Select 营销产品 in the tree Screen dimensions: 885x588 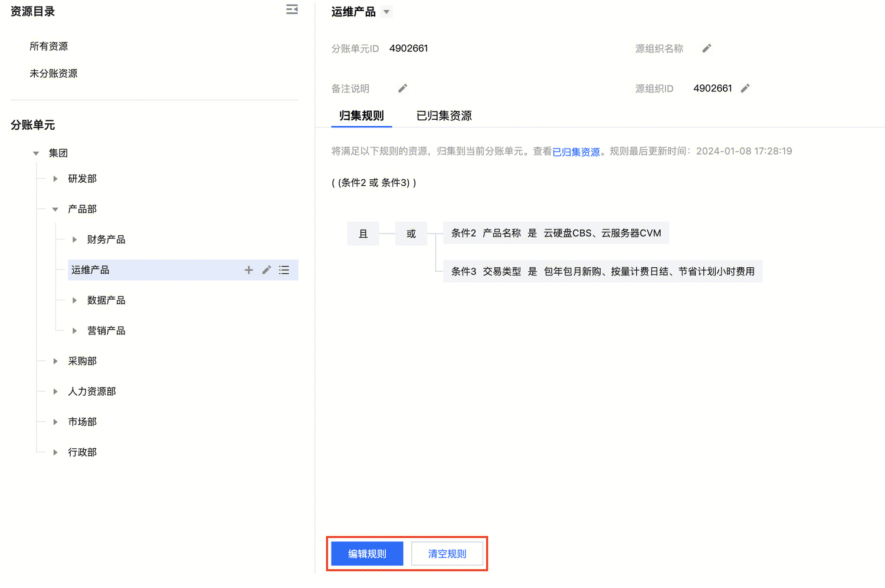pos(106,331)
